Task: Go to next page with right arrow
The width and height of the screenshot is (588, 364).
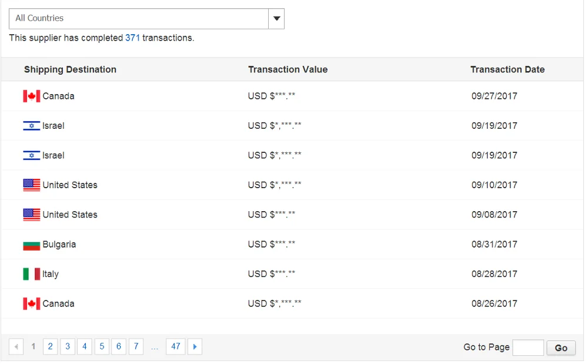Action: pos(195,347)
